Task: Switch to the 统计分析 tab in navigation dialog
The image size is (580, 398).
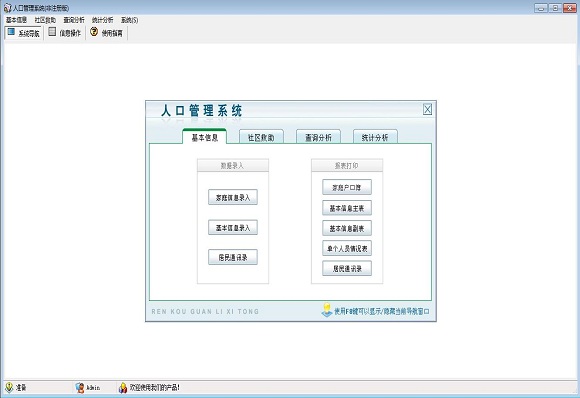Action: click(375, 137)
